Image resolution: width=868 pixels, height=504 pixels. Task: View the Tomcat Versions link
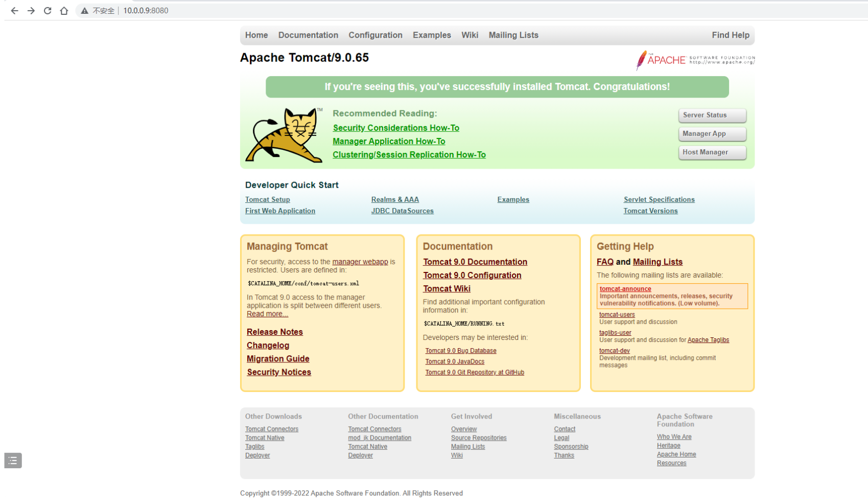pos(651,211)
